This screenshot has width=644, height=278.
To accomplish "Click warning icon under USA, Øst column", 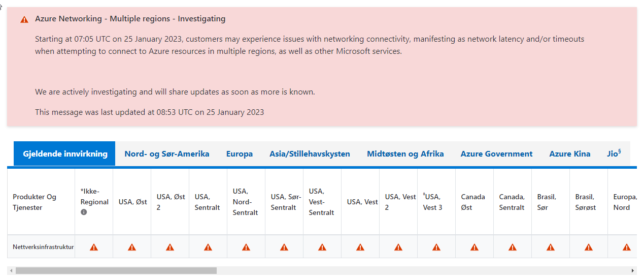I will [x=132, y=248].
